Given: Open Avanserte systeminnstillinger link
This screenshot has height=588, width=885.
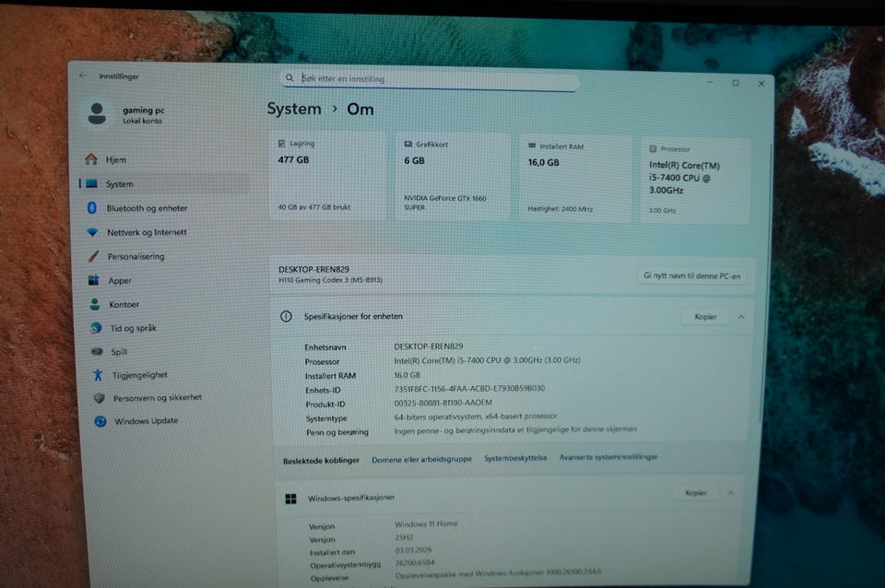Looking at the screenshot, I should [x=608, y=457].
